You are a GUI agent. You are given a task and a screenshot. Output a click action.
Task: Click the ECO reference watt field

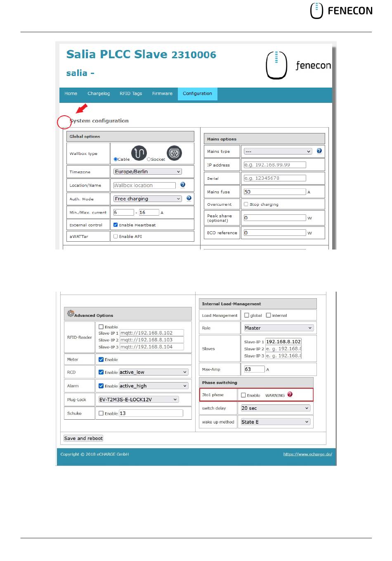(x=275, y=233)
